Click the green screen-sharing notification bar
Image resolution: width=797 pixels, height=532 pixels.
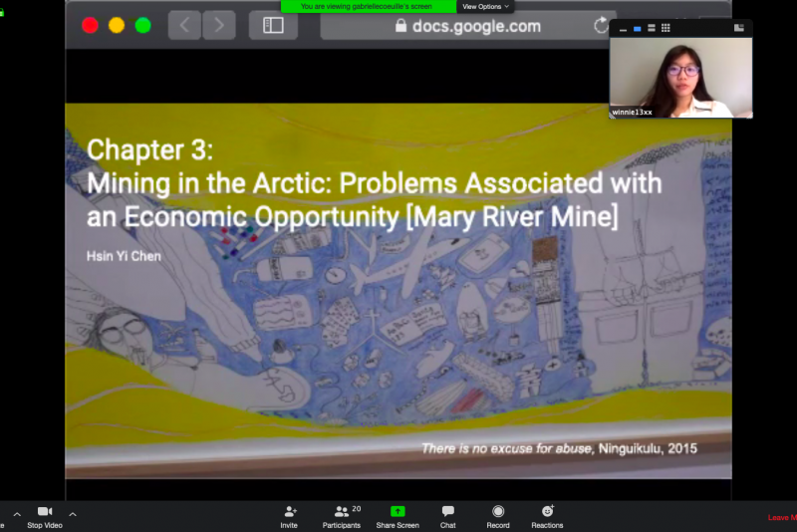coord(368,7)
